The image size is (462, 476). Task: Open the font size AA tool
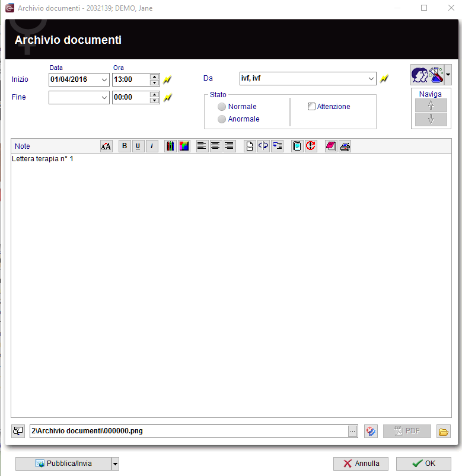106,146
